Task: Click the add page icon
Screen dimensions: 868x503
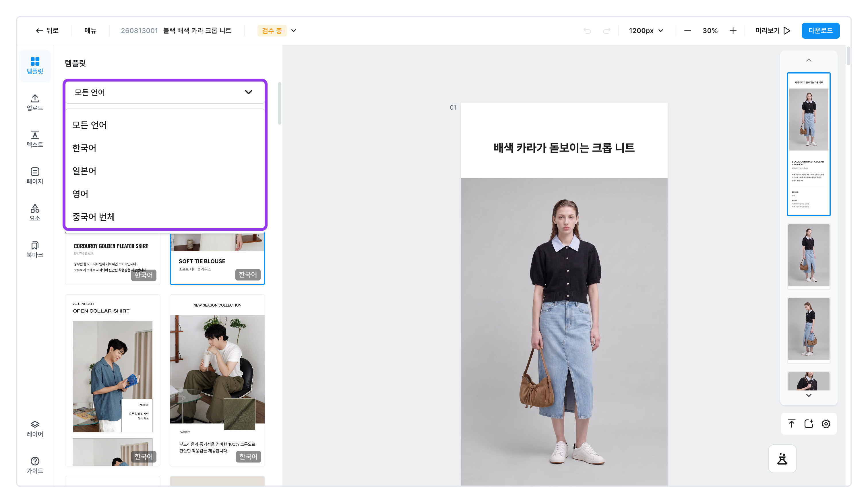Action: (809, 423)
